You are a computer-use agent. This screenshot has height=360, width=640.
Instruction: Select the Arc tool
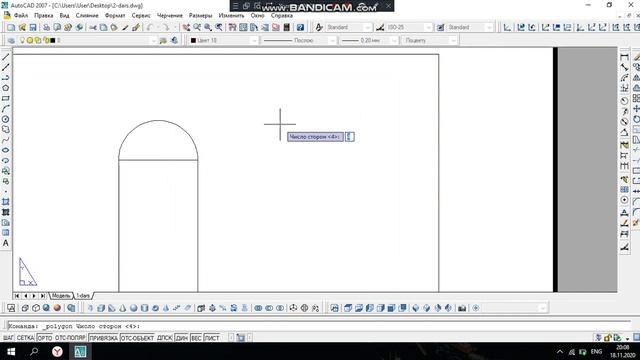pyautogui.click(x=5, y=109)
